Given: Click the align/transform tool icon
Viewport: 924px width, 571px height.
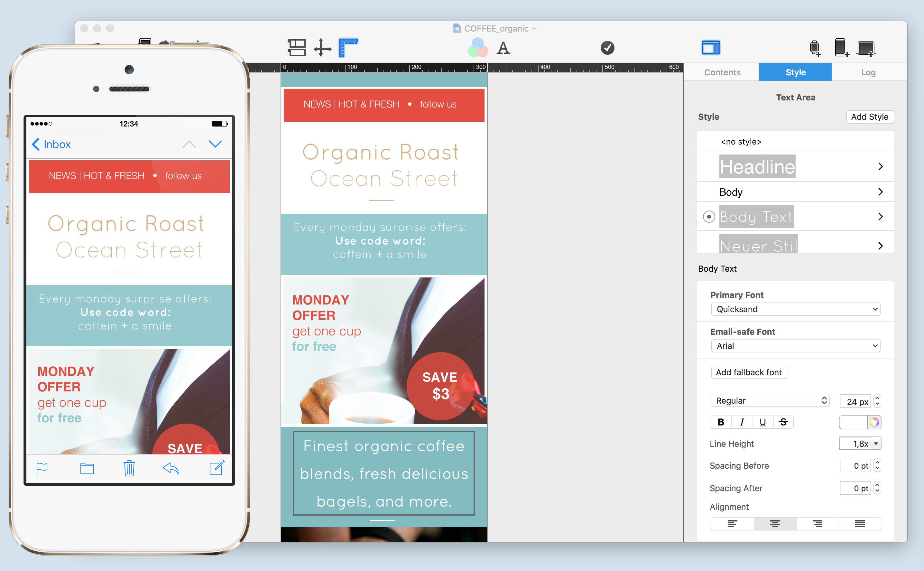Looking at the screenshot, I should click(x=319, y=47).
